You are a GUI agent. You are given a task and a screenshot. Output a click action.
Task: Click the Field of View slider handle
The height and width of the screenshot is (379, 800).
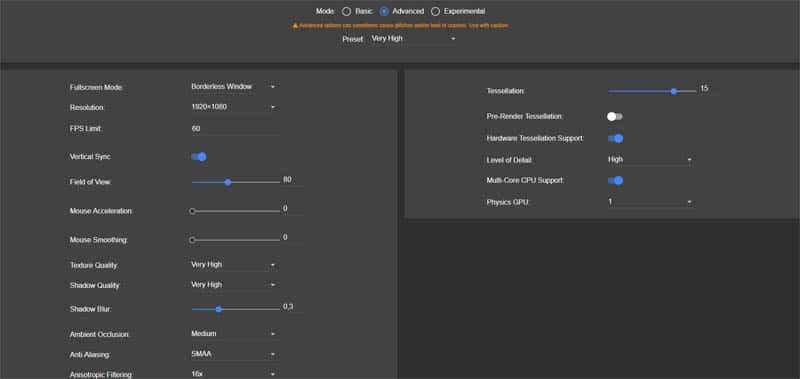(228, 182)
